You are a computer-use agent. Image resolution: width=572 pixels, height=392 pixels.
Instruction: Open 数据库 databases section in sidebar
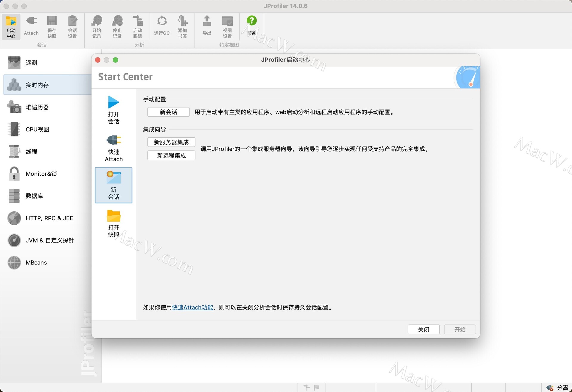pyautogui.click(x=48, y=196)
